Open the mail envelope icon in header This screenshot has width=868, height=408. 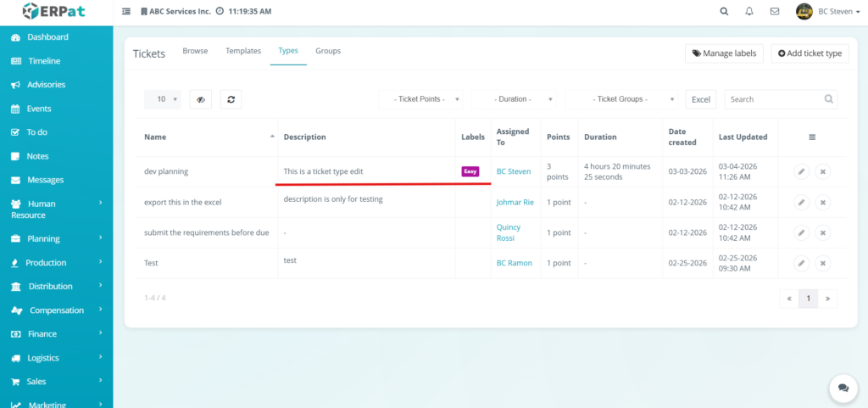click(774, 12)
